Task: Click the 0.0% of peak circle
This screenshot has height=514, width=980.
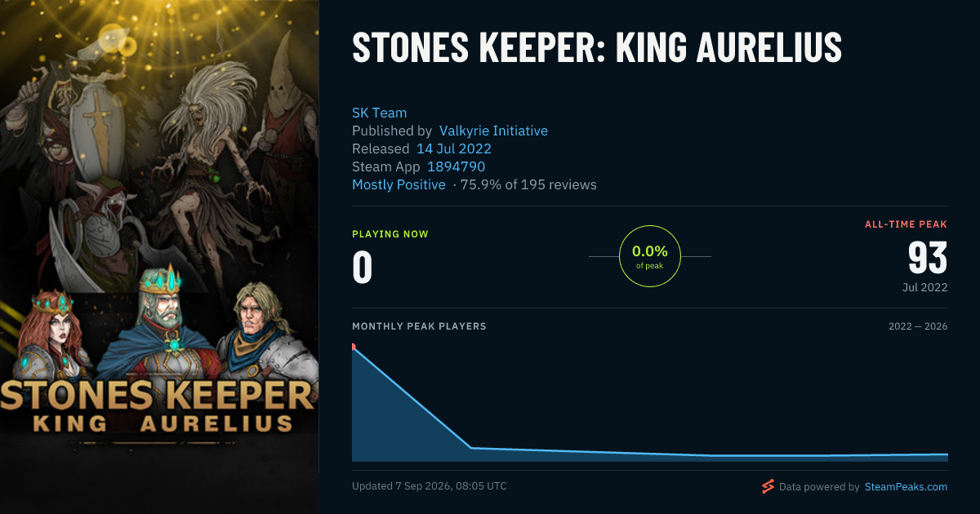Action: coord(650,256)
